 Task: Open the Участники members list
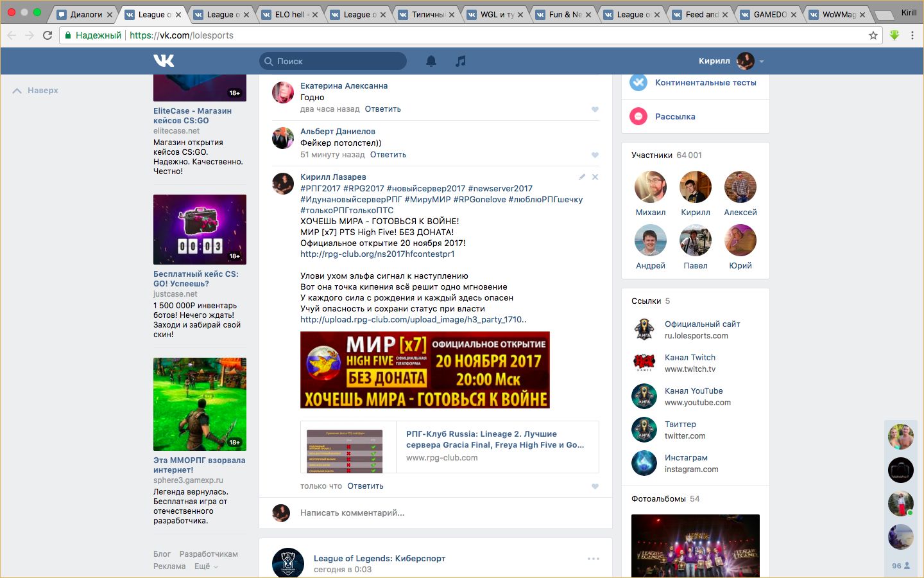click(x=667, y=155)
